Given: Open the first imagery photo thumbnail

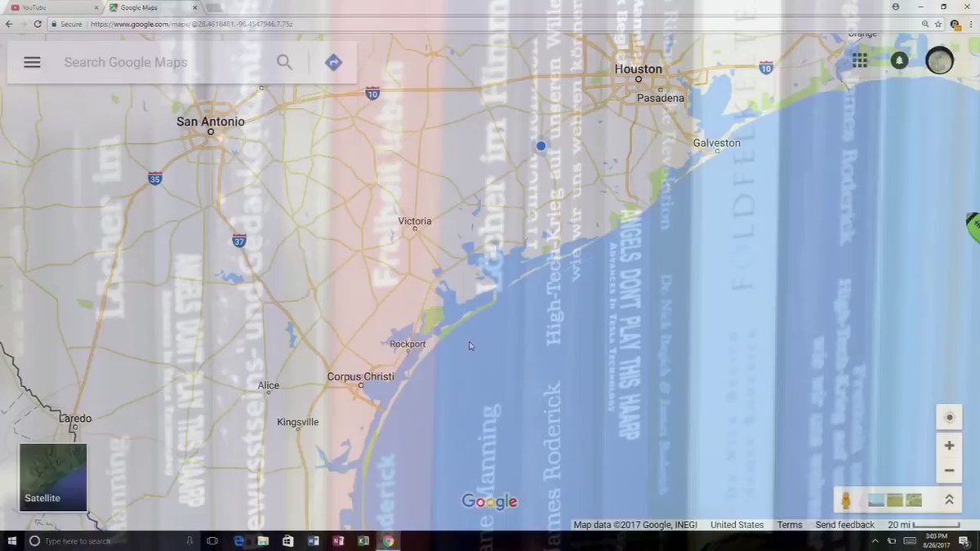Looking at the screenshot, I should 875,500.
